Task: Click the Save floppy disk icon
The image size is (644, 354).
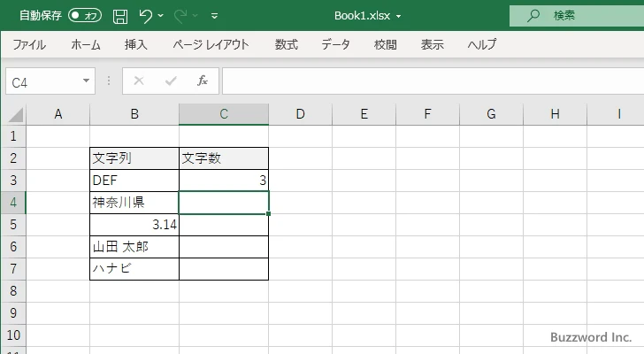Action: (x=120, y=16)
